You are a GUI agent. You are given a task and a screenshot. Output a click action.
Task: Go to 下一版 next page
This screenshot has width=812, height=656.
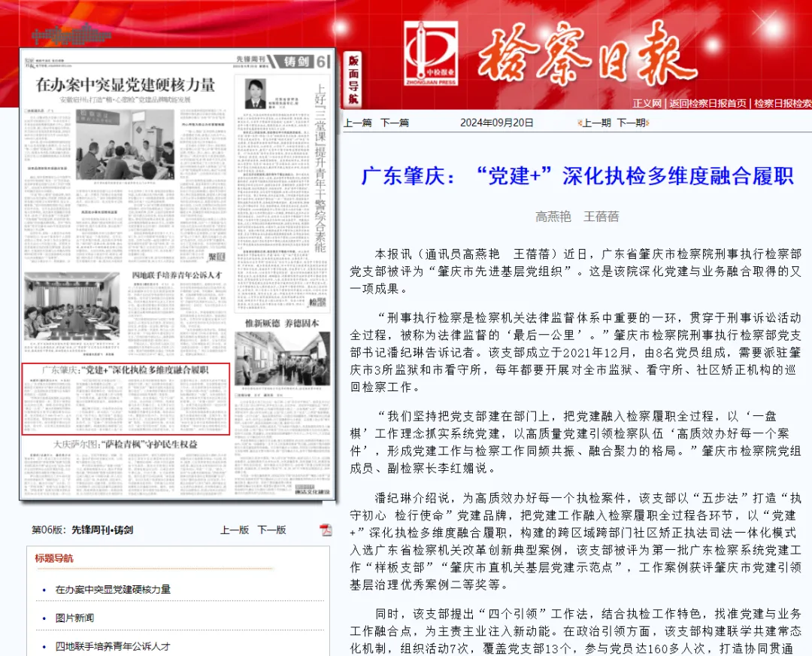click(272, 530)
